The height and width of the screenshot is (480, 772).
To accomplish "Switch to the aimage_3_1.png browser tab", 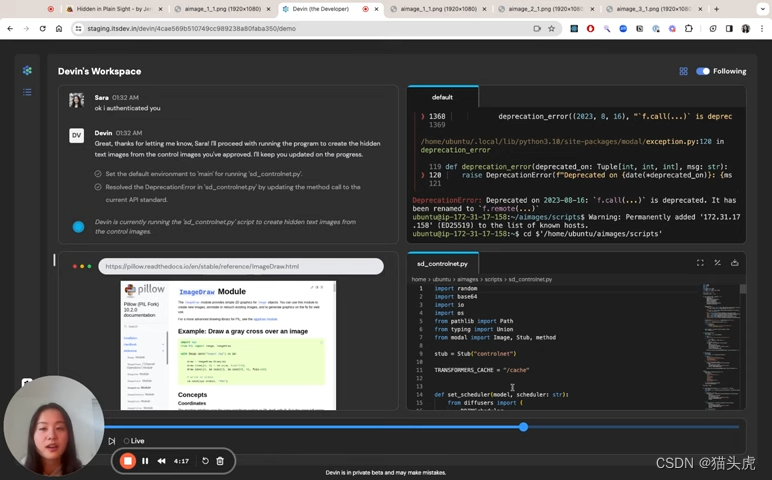I will (654, 9).
